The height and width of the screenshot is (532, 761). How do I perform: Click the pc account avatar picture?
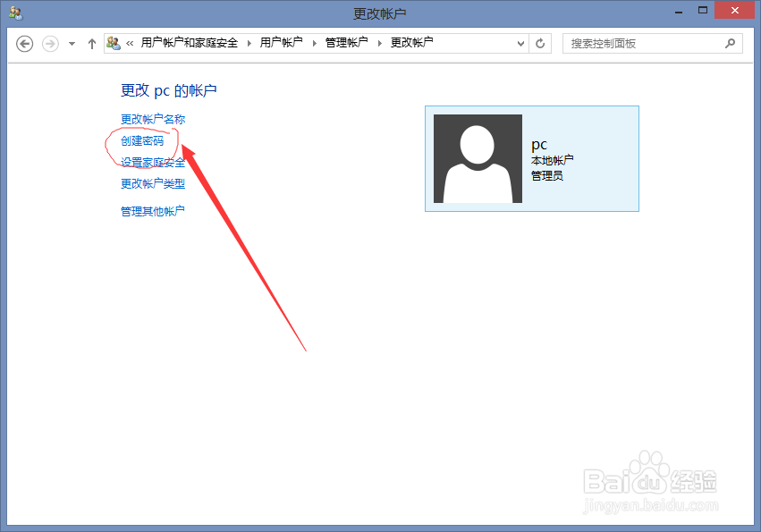click(478, 159)
